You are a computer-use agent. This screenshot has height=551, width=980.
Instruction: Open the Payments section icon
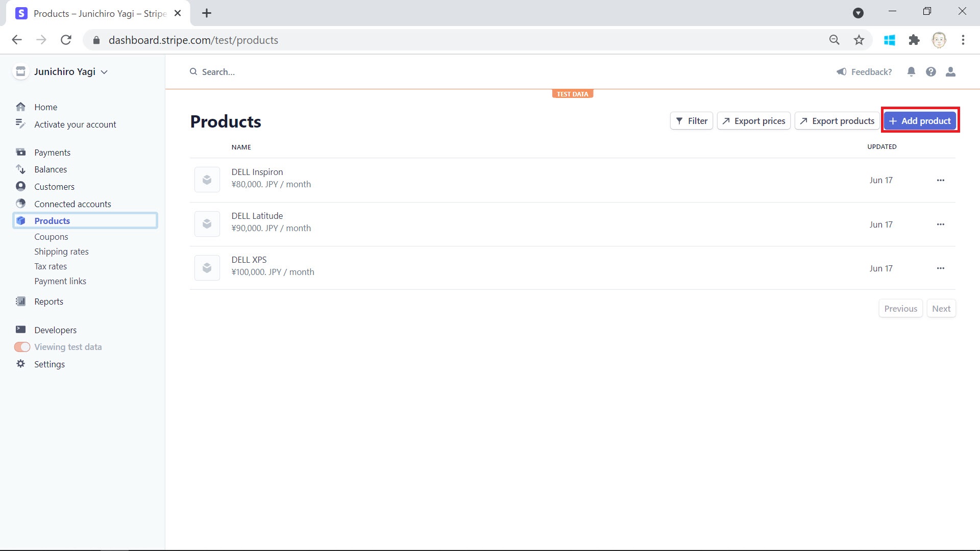coord(20,152)
